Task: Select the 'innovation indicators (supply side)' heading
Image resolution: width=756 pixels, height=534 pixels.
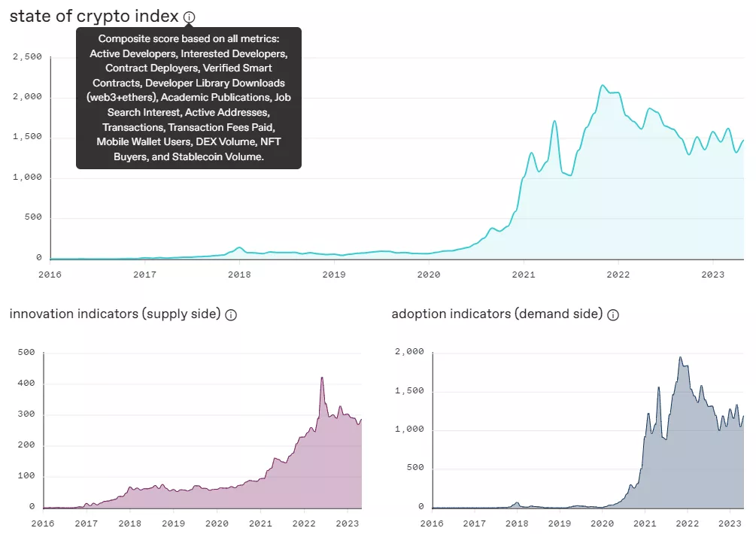Action: tap(113, 314)
